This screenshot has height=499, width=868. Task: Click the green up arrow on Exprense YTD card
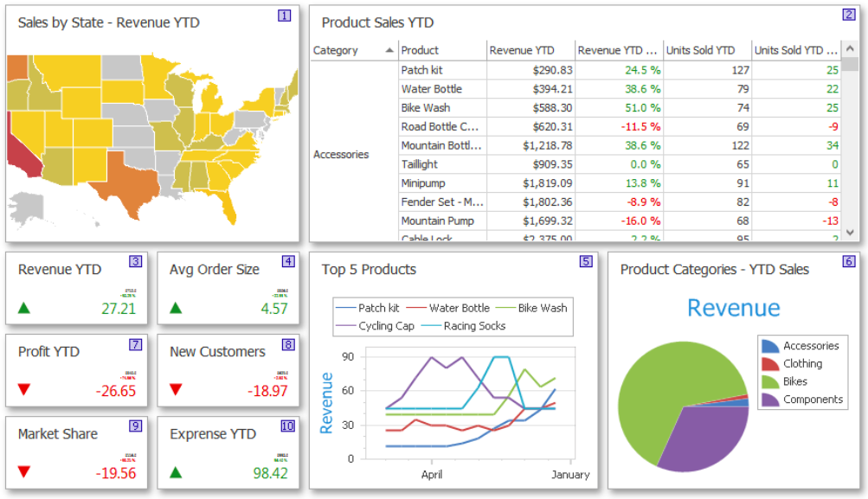pyautogui.click(x=176, y=472)
